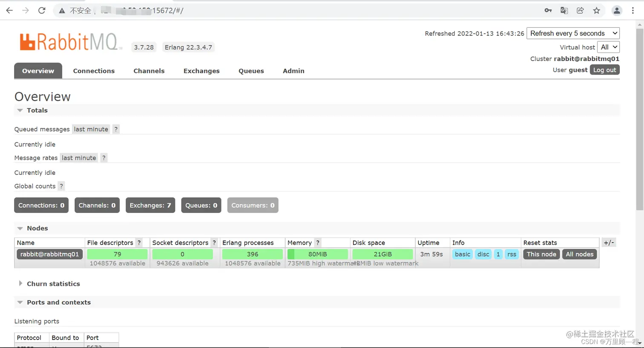Viewport: 644px width, 348px height.
Task: Open node rabbit@rabbitmq01 details
Action: (x=50, y=254)
